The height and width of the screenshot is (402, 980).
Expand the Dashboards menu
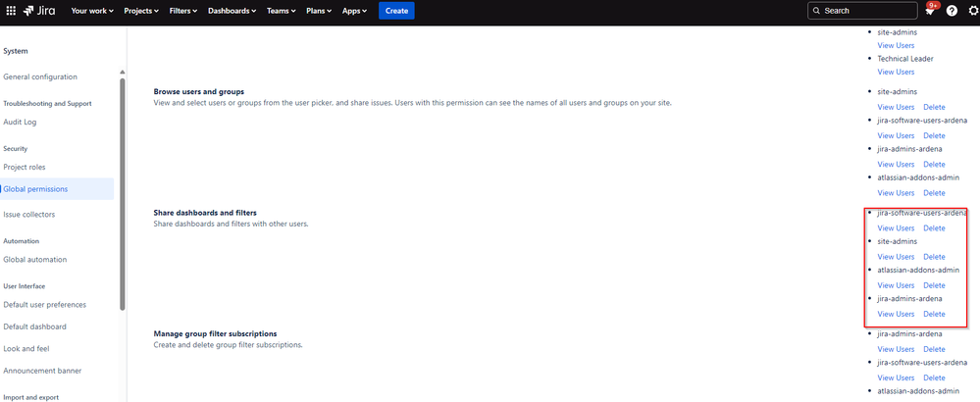click(232, 11)
